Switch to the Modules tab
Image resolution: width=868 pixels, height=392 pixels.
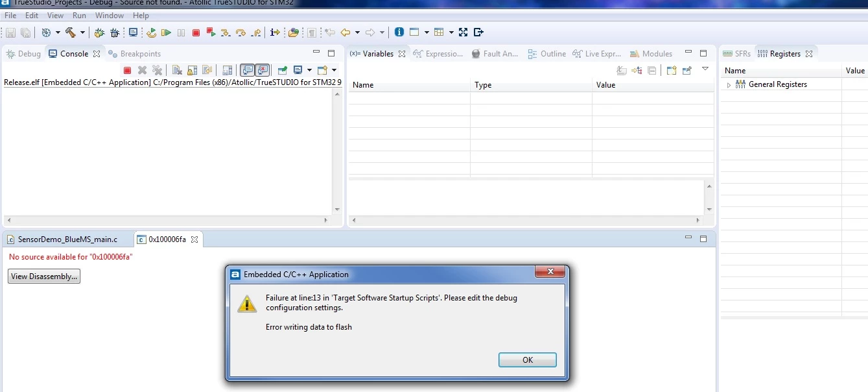click(651, 54)
